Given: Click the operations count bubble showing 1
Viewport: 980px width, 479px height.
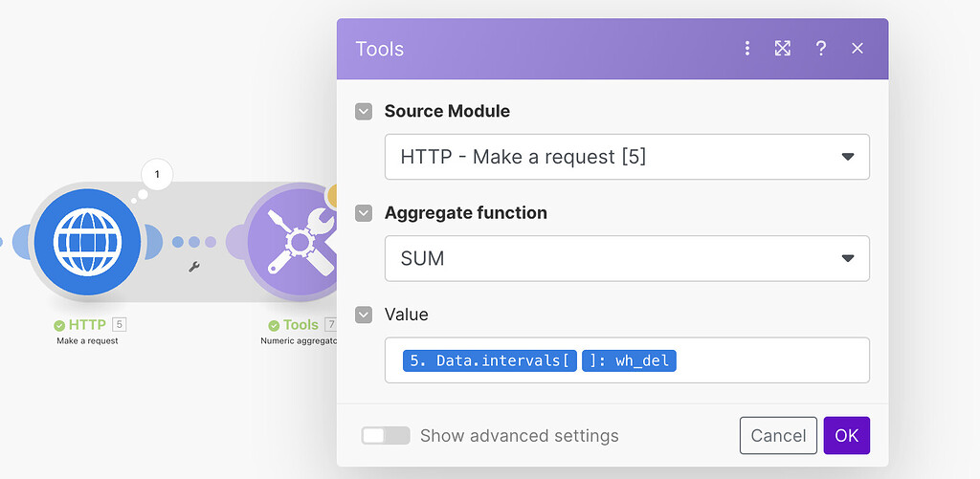Looking at the screenshot, I should coord(157,175).
